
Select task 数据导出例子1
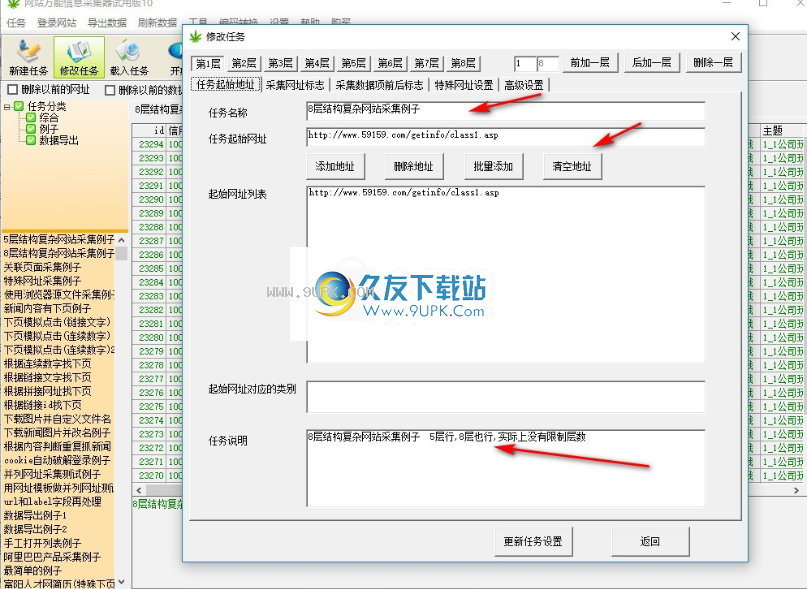(35, 515)
